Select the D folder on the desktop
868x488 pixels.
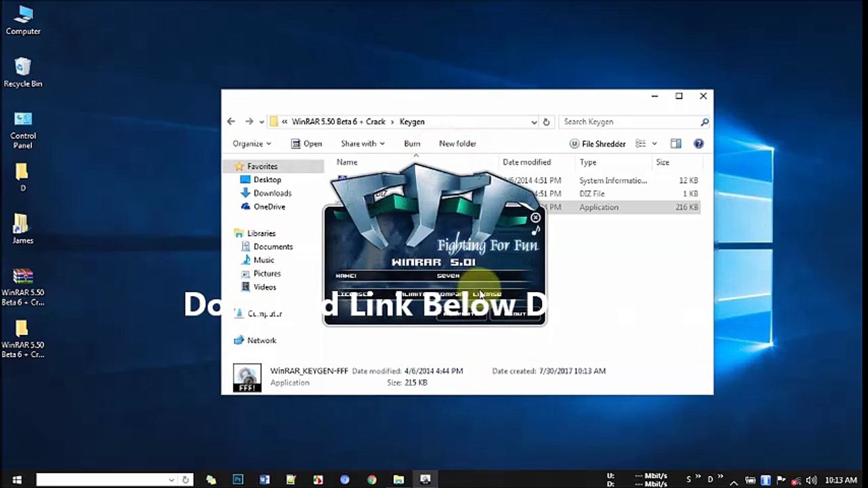point(22,177)
